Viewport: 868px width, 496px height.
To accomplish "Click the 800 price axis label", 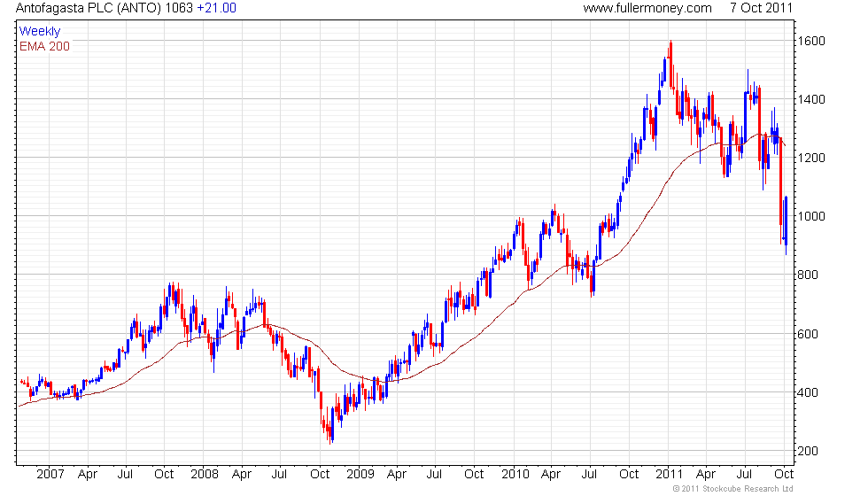I will pyautogui.click(x=808, y=275).
